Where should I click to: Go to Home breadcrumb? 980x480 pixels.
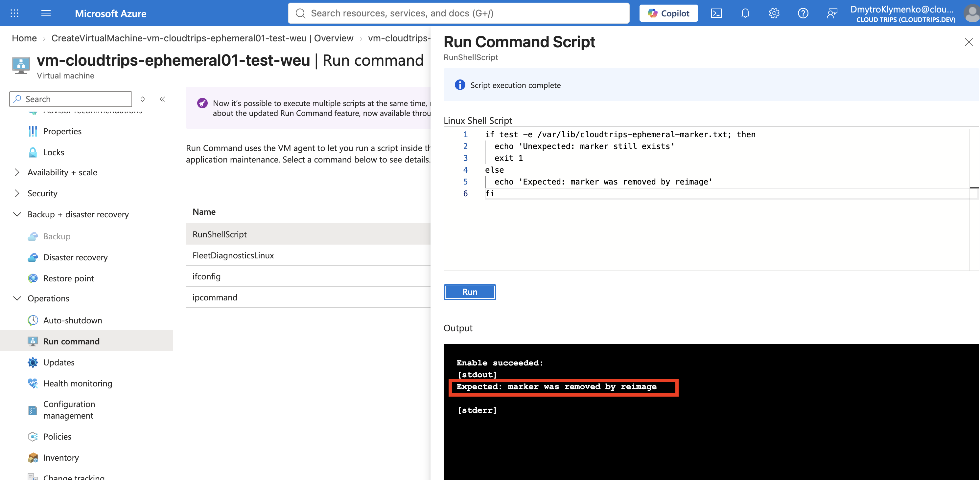click(x=24, y=38)
